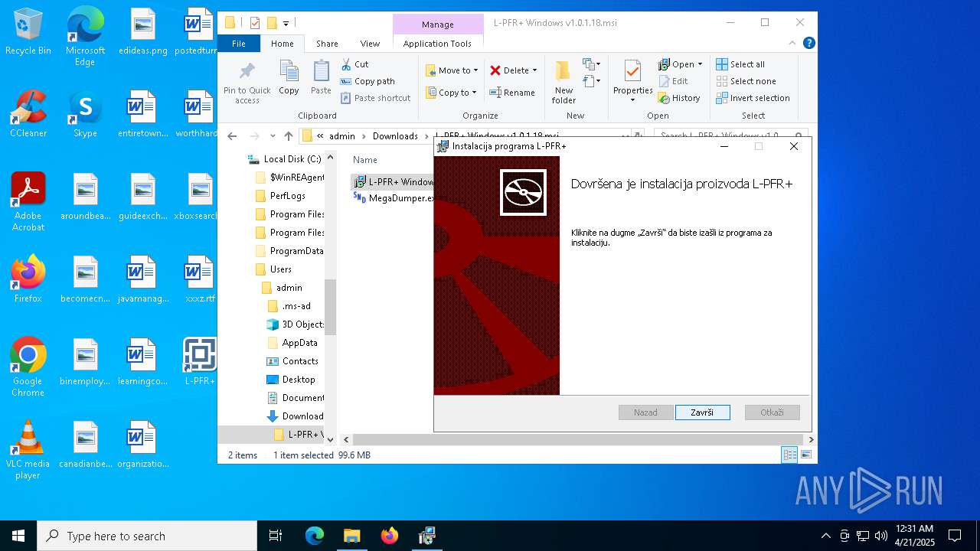Click the New folder icon
Viewport: 980px width, 551px height.
[x=563, y=72]
